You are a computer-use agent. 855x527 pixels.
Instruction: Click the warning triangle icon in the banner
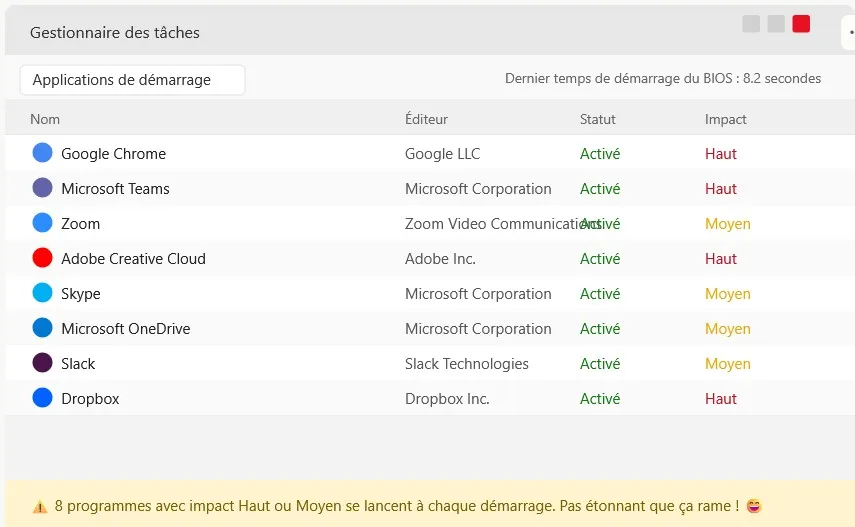tap(40, 507)
